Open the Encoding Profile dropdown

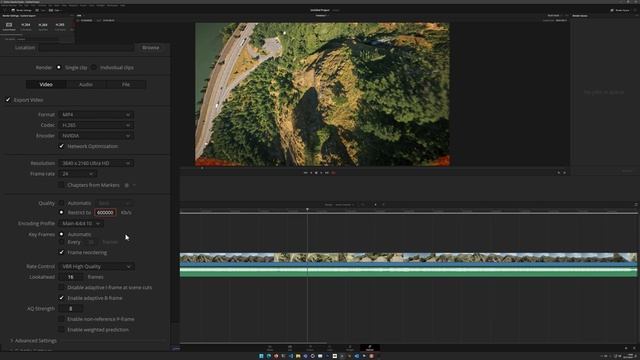[81, 224]
